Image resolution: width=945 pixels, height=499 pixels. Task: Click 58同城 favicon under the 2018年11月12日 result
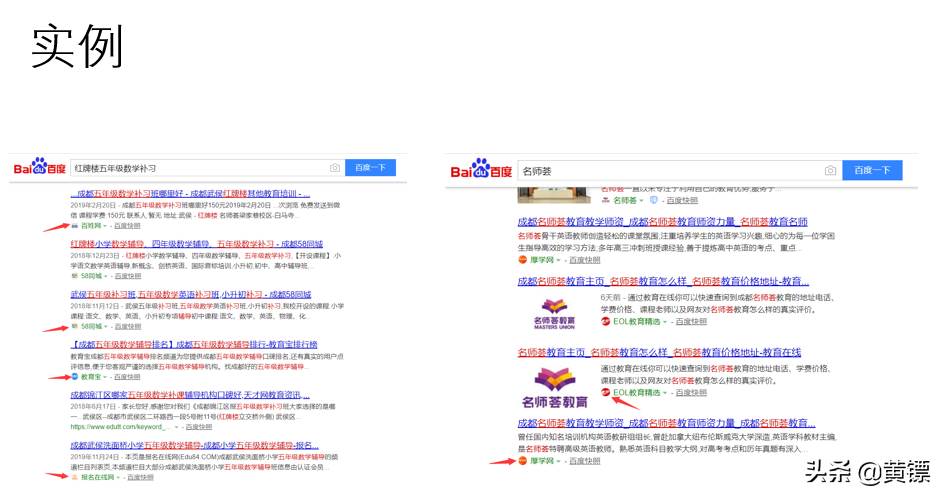coord(75,326)
